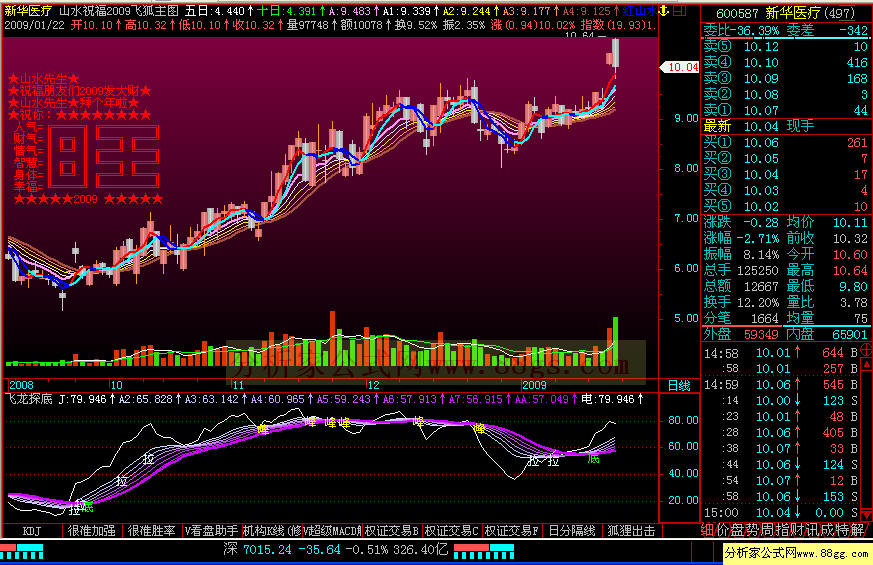Image resolution: width=873 pixels, height=565 pixels.
Task: Select the 势 tab in right panel
Action: [x=751, y=530]
